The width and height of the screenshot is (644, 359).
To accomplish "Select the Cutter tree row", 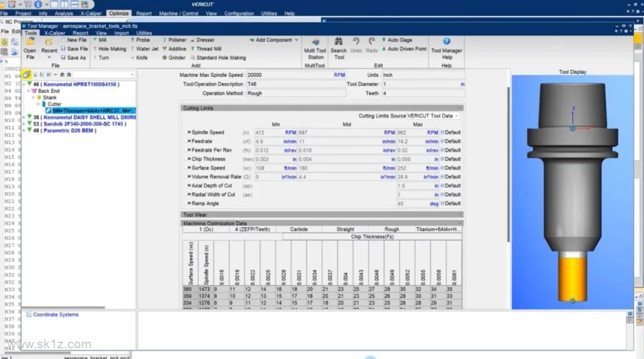I will click(x=52, y=104).
